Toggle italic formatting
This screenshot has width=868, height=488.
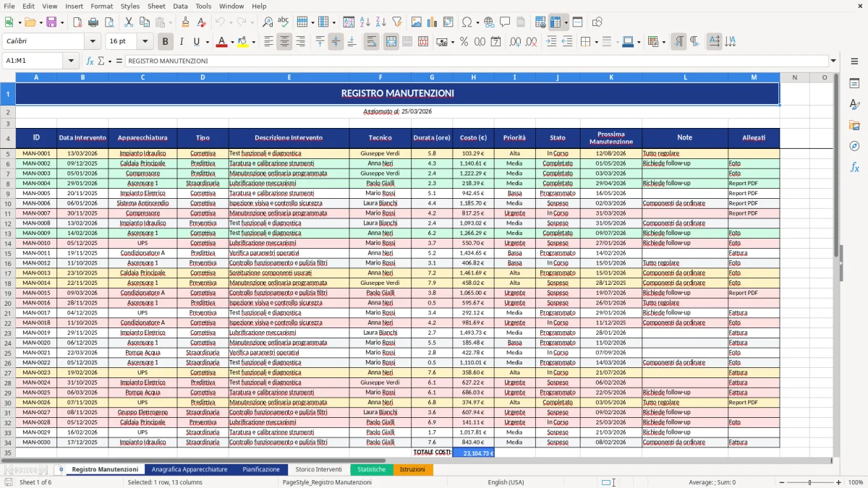tap(181, 41)
